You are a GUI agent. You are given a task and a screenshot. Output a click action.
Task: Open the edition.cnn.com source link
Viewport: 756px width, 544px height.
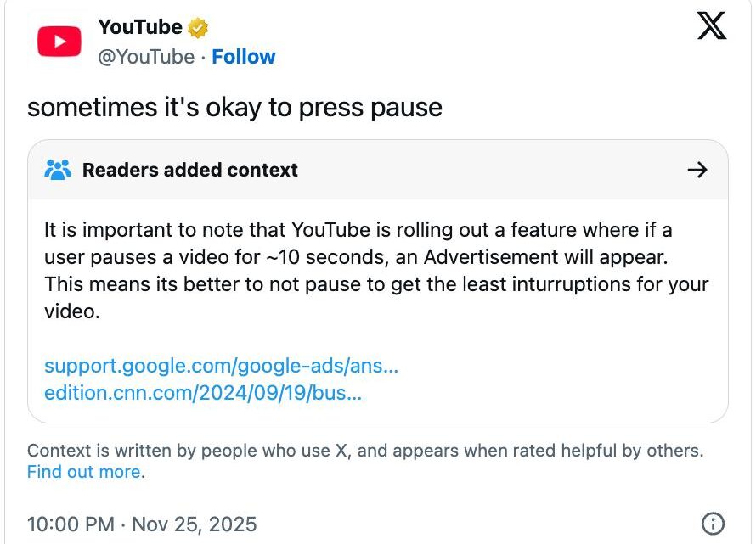[203, 394]
